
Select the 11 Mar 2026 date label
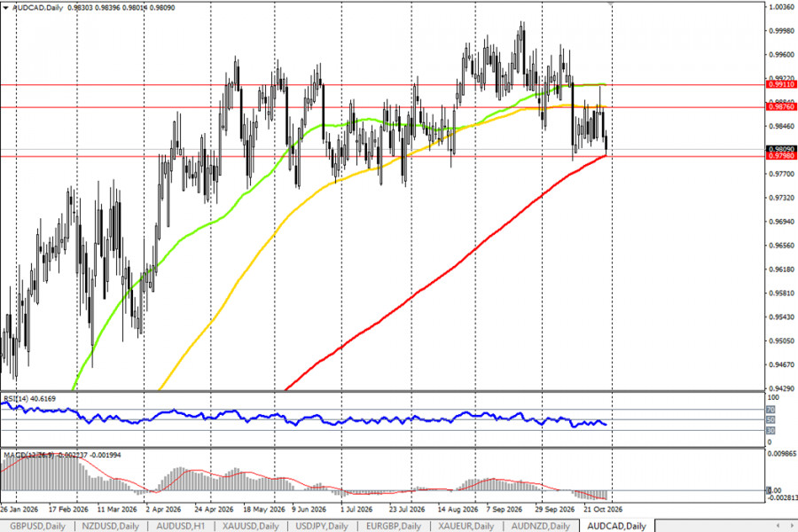(117, 509)
